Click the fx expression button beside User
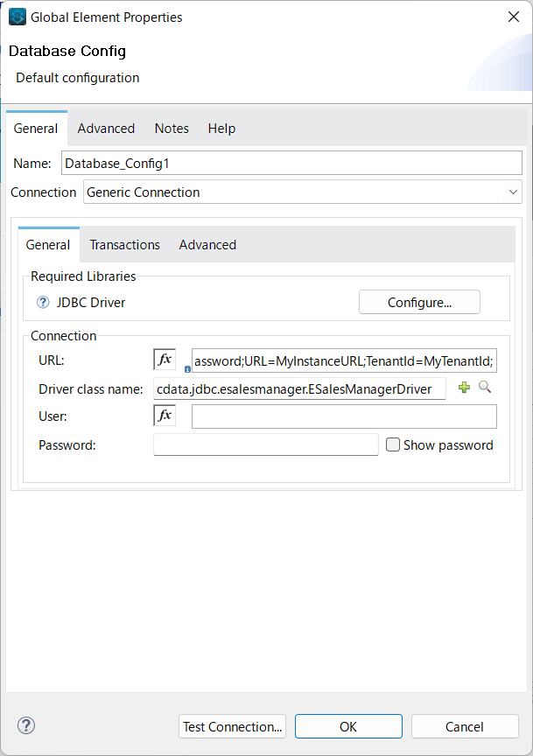 coord(165,416)
